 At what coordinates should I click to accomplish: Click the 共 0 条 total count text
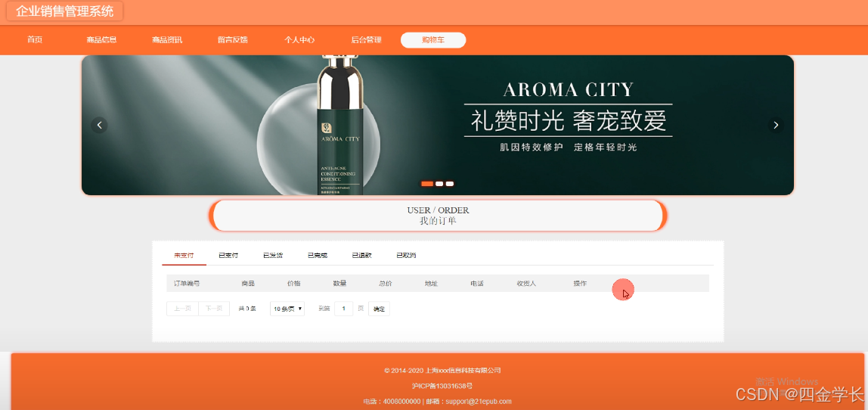coord(247,309)
